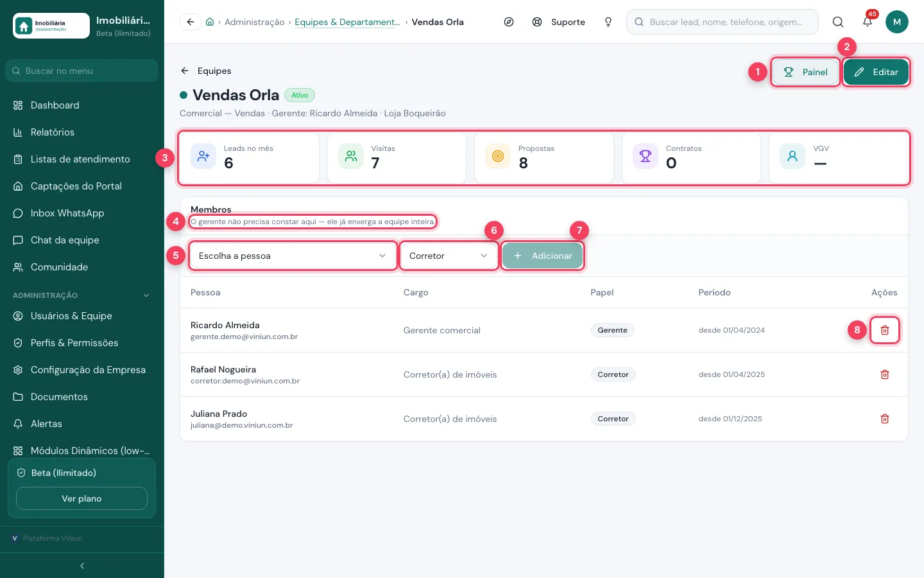Open notifications bell with 45 badge
The image size is (924, 578).
coord(868,22)
